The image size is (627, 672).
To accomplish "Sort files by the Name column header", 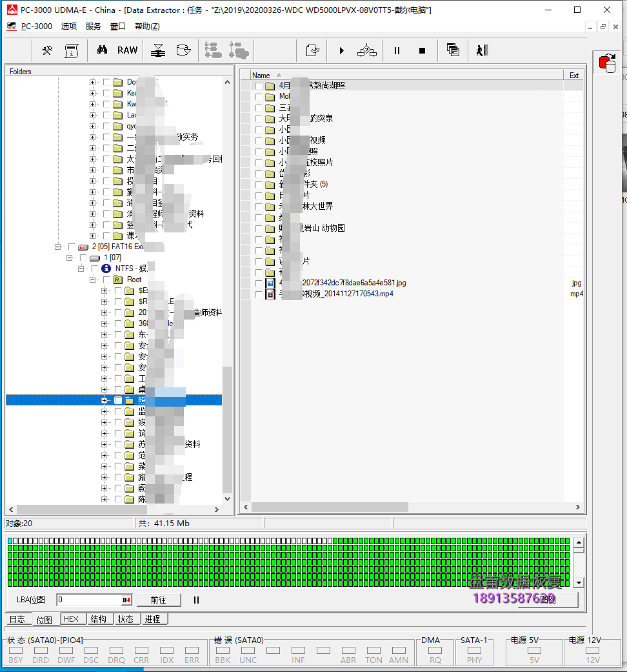I will click(407, 75).
